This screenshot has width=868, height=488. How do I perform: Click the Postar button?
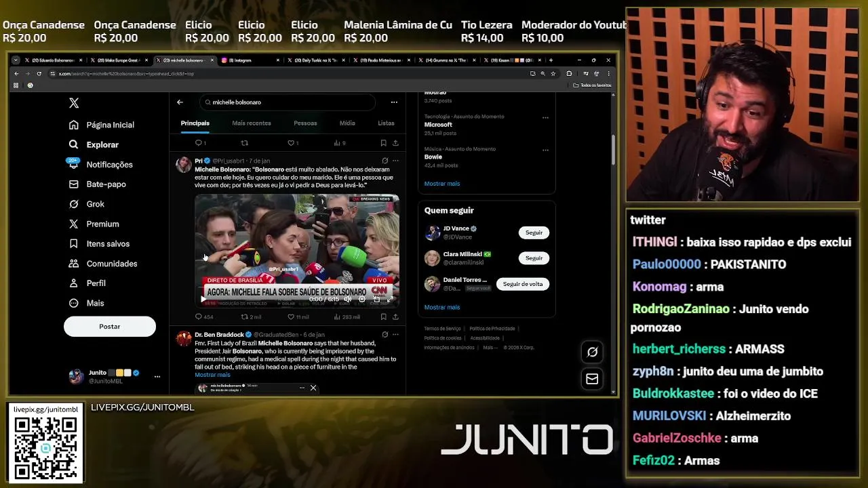[110, 327]
